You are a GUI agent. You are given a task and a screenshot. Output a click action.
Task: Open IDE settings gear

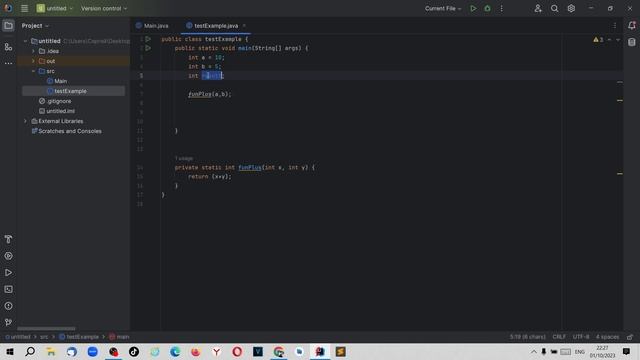[571, 8]
